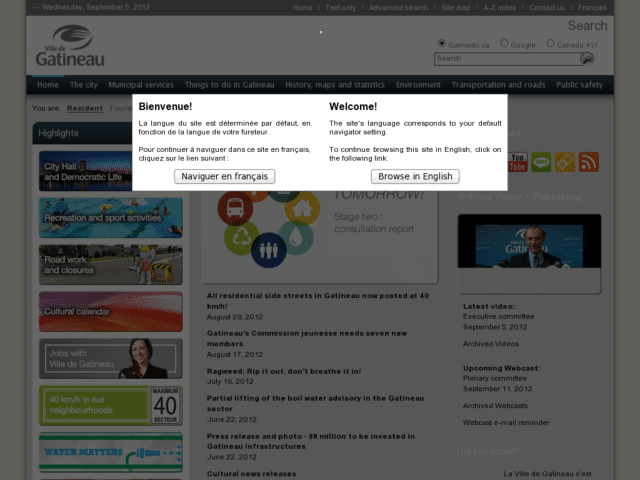640x480 pixels.
Task: Open the Home navigation menu item
Action: pyautogui.click(x=48, y=85)
